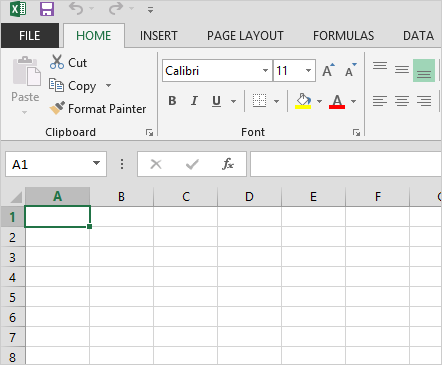This screenshot has height=365, width=442.
Task: Toggle italic formatting
Action: [194, 101]
